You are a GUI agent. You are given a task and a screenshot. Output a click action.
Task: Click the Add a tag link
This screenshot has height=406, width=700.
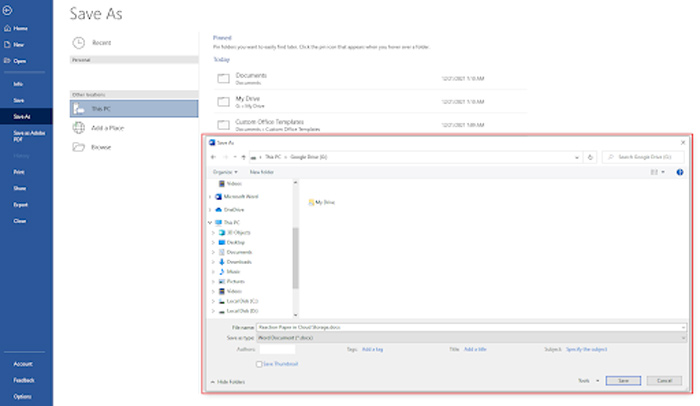point(372,349)
